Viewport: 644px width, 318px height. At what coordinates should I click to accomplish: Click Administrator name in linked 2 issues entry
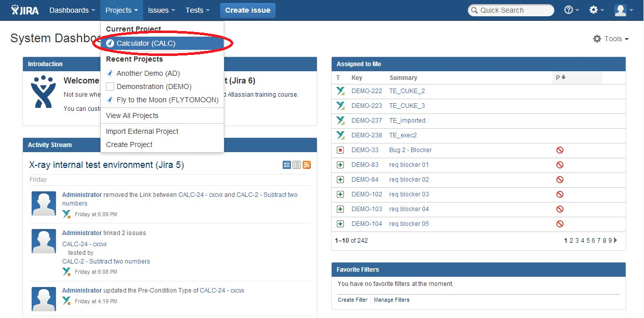pyautogui.click(x=82, y=233)
